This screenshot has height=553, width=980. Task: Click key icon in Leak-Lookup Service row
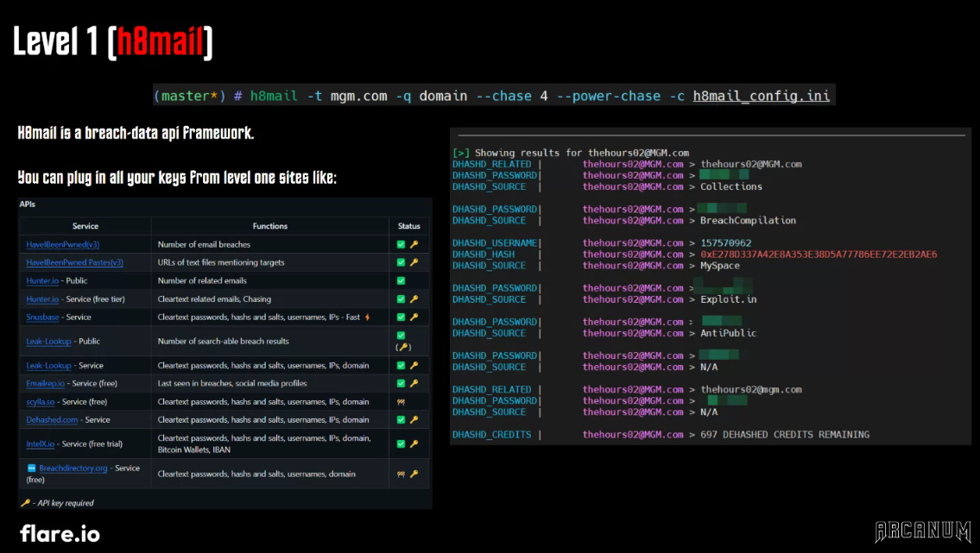click(414, 366)
